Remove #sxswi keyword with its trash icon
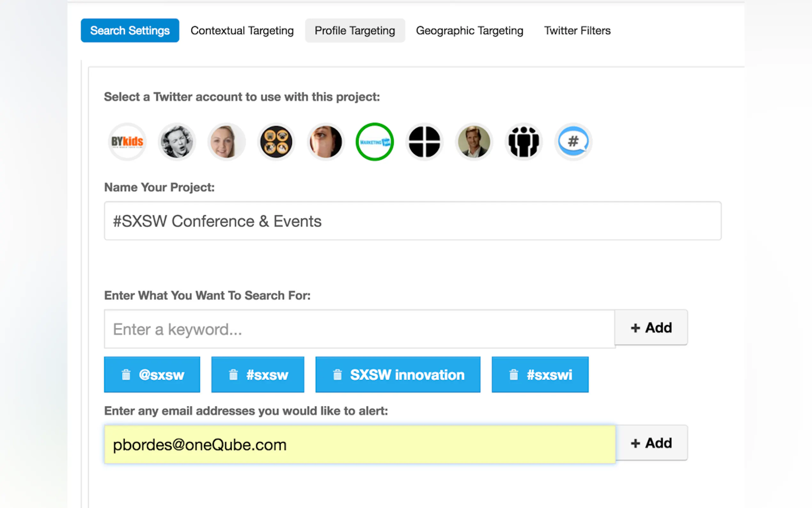Screen dimensions: 812x508 [514, 375]
